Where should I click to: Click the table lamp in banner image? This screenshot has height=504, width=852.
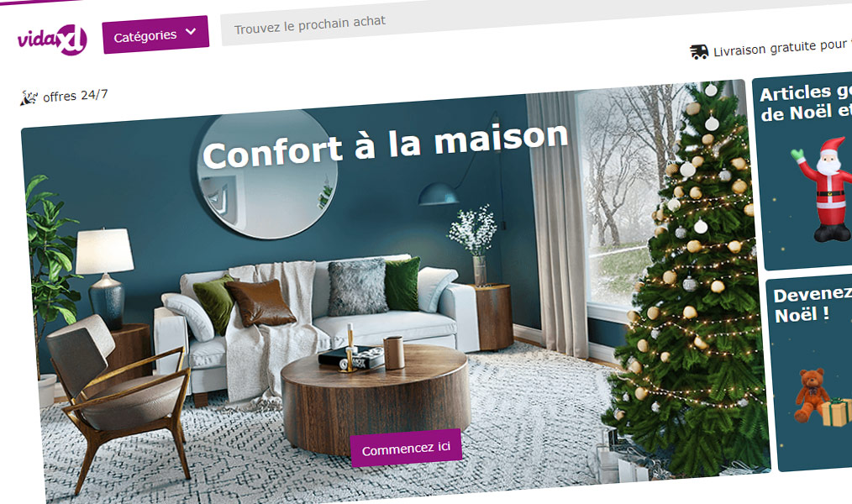tap(105, 277)
